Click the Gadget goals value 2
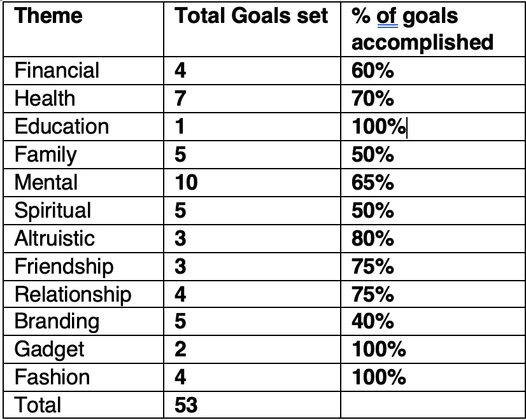The image size is (526, 420). (x=180, y=349)
